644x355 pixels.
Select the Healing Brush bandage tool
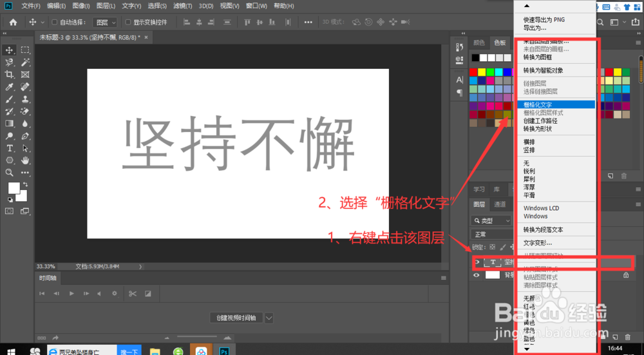coord(25,87)
